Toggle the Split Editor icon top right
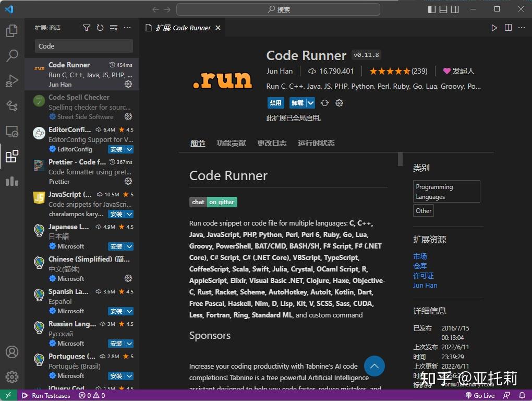Viewport: 532px width, 401px height. [x=508, y=28]
